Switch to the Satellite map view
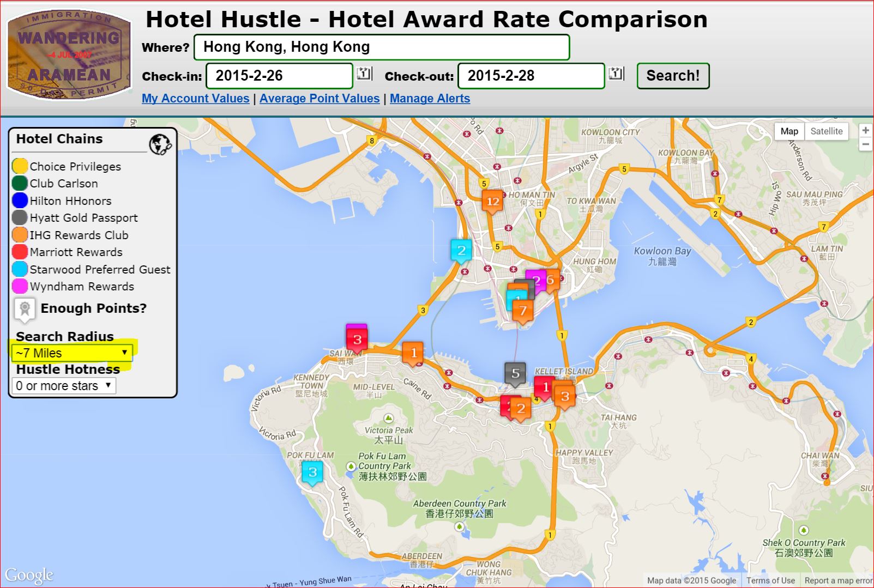Screen dimensions: 874x588 click(x=826, y=131)
